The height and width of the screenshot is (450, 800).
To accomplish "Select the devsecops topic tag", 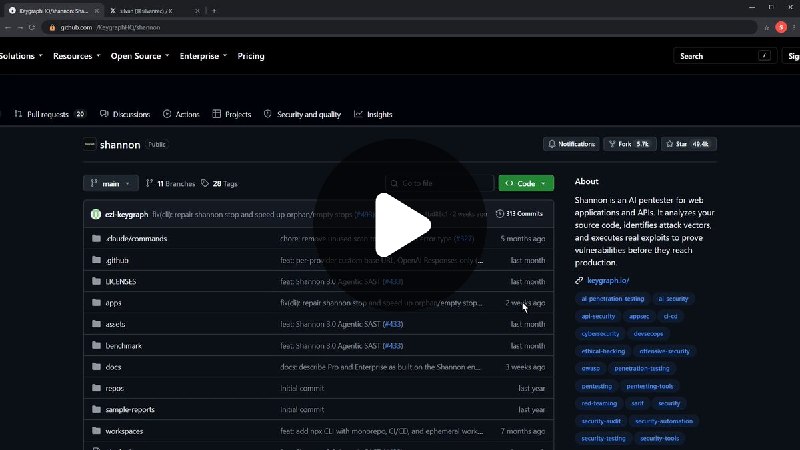I will pyautogui.click(x=648, y=334).
